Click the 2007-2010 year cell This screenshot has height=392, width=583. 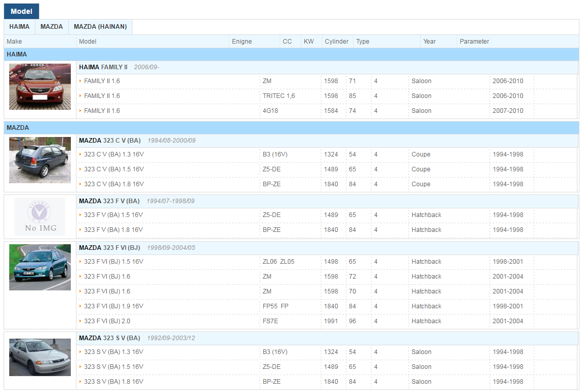[508, 111]
